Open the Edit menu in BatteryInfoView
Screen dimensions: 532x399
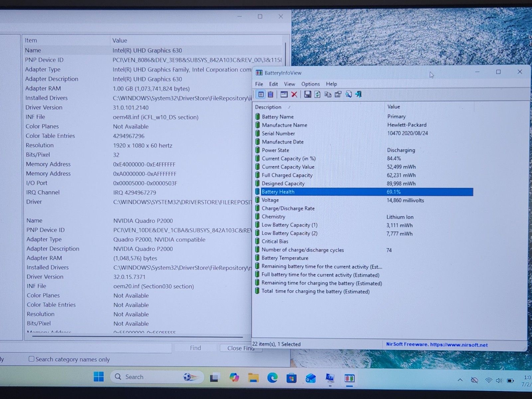coord(273,84)
